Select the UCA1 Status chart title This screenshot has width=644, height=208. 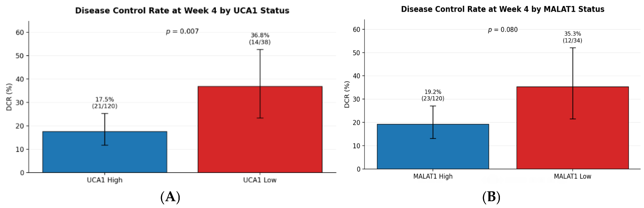182,10
